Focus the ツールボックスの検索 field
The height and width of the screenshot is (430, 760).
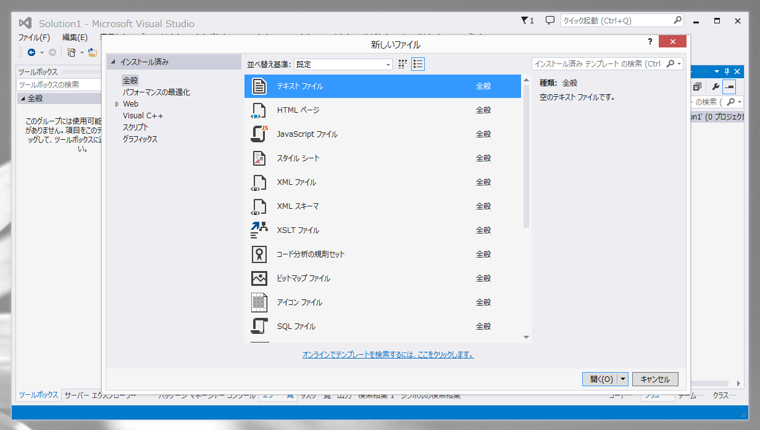59,85
